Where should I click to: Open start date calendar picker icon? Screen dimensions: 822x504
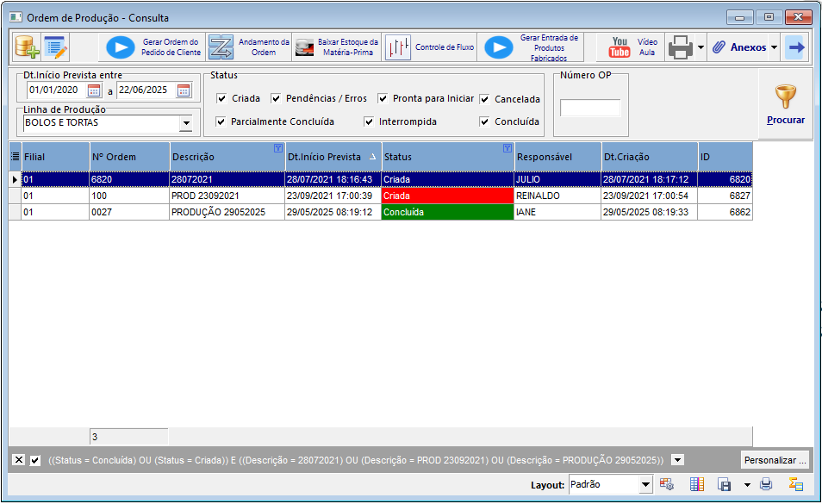[94, 90]
